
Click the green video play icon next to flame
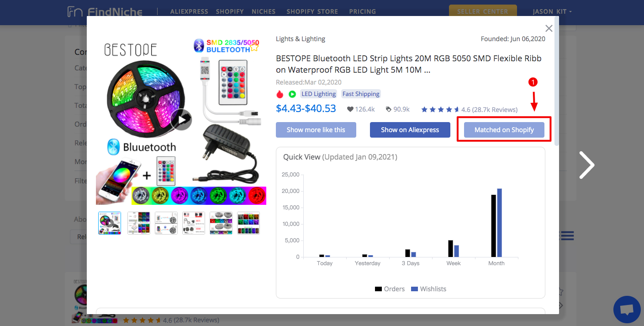[291, 94]
